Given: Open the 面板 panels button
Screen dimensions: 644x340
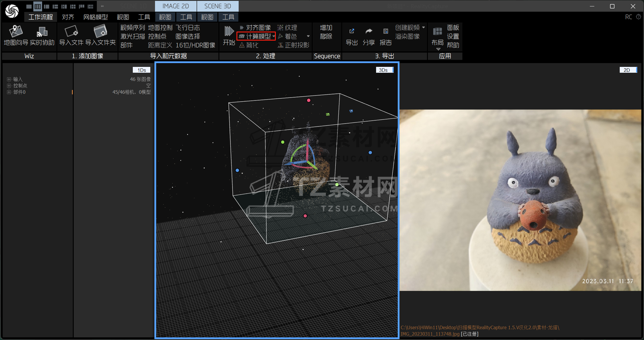Looking at the screenshot, I should click(453, 27).
